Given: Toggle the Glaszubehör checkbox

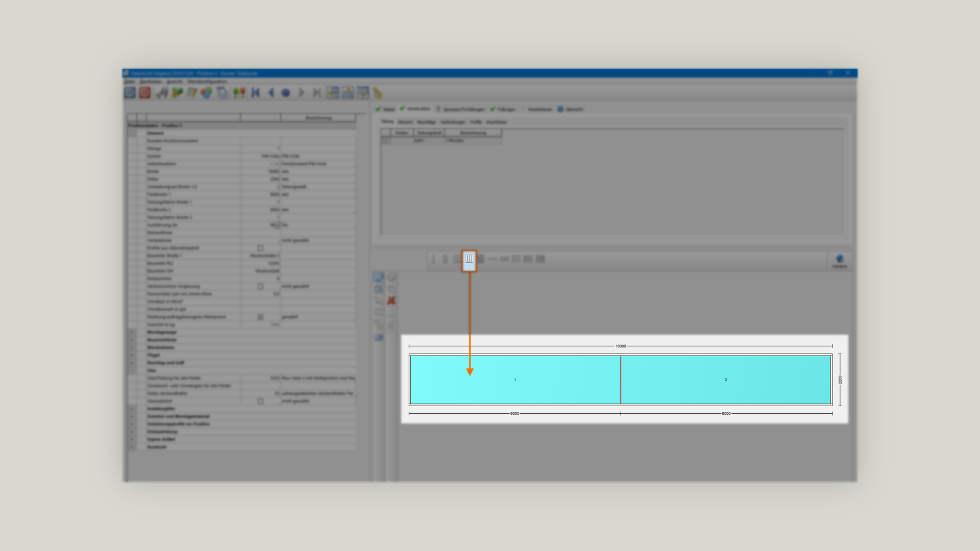Looking at the screenshot, I should pos(260,401).
